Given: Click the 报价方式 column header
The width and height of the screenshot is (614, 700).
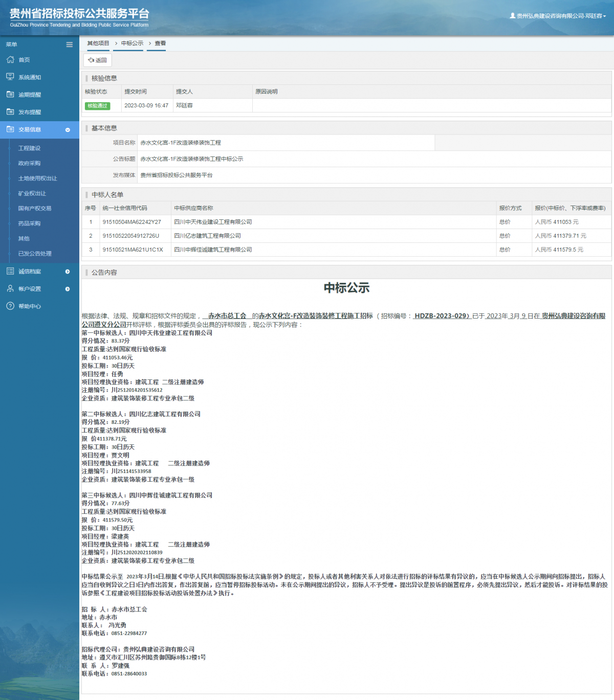Looking at the screenshot, I should pos(510,208).
